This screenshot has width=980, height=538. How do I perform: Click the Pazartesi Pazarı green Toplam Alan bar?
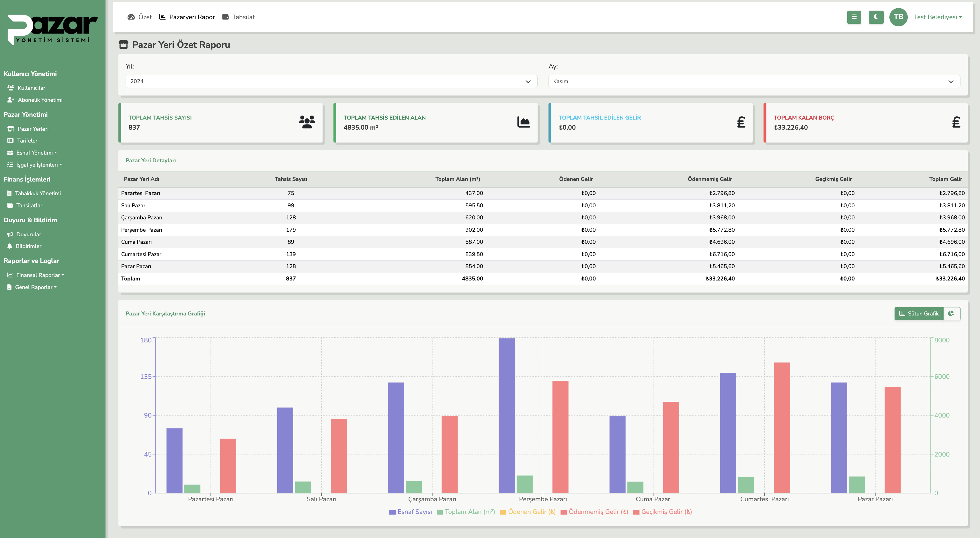pyautogui.click(x=192, y=489)
